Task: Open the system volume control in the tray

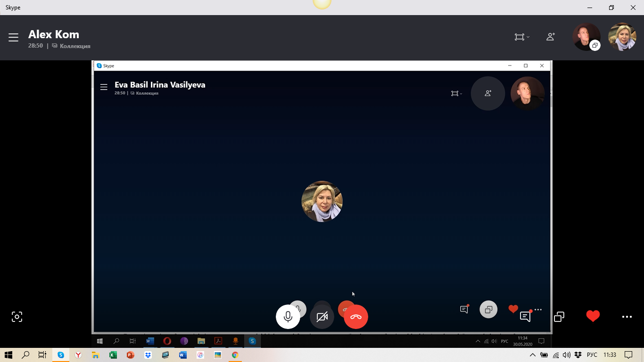Action: coord(566,355)
